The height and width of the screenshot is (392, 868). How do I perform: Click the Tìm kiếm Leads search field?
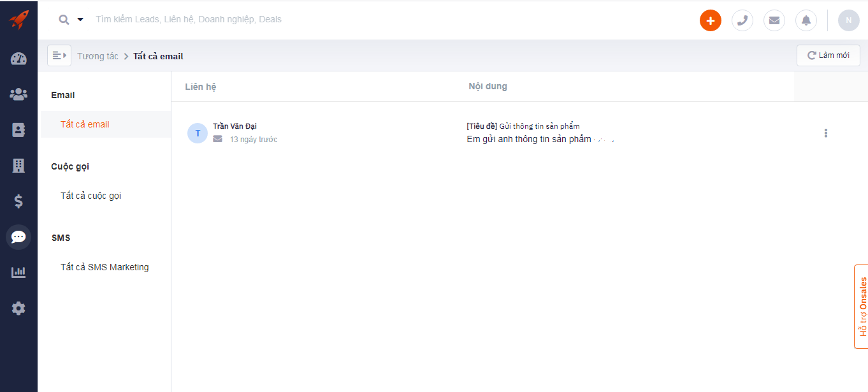(189, 20)
